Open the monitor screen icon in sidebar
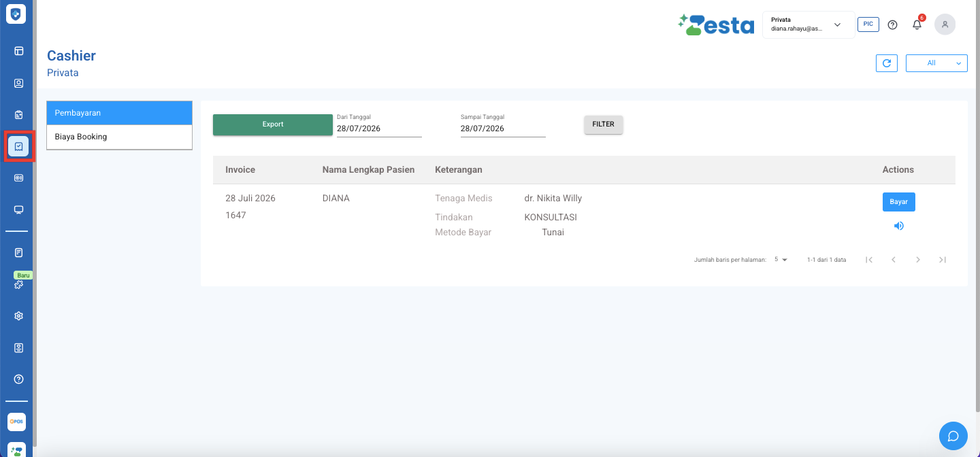 point(19,209)
